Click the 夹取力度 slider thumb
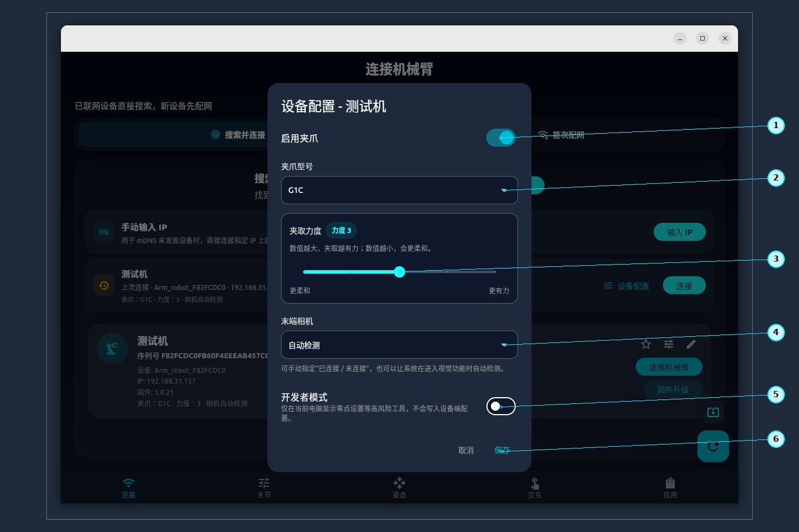The image size is (799, 532). (399, 272)
